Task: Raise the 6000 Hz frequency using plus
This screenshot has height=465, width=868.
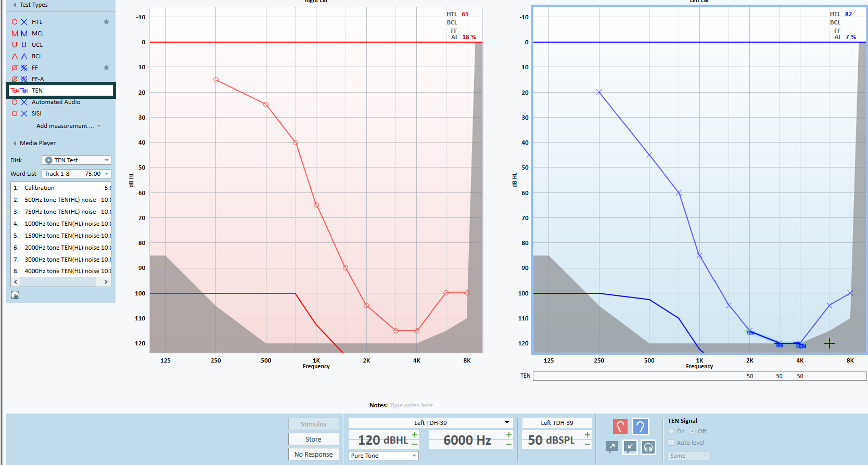Action: (509, 435)
